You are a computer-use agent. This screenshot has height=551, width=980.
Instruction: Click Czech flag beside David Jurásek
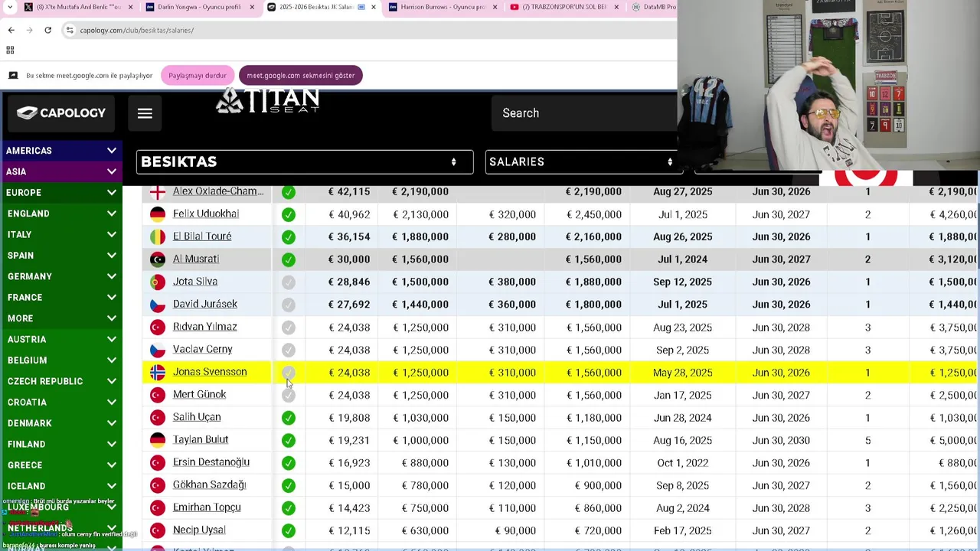pos(158,305)
